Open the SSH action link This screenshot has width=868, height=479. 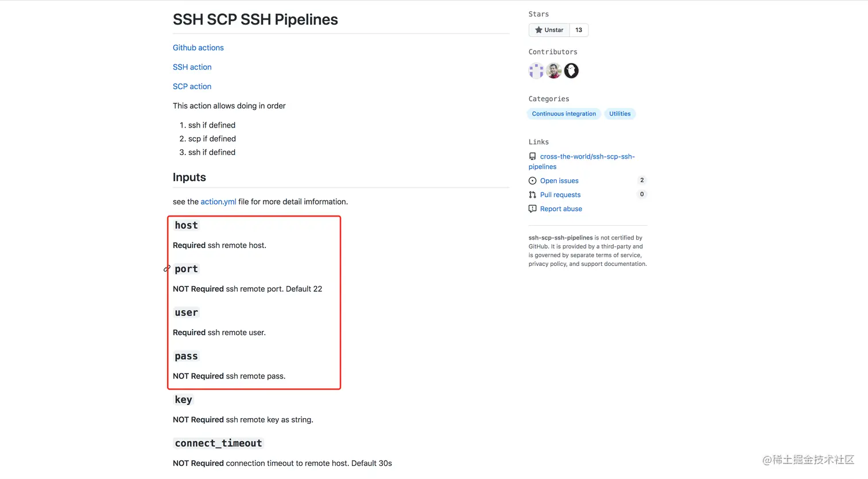[x=192, y=67]
